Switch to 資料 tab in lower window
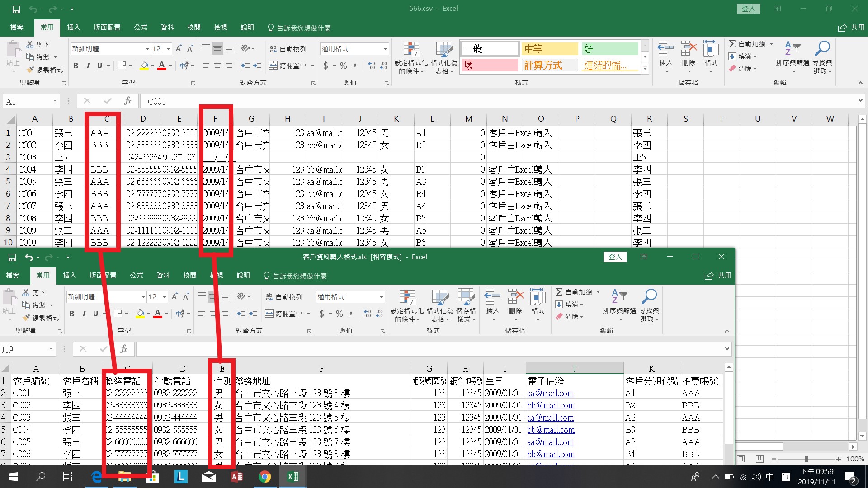Screen dimensions: 868x488 163,276
